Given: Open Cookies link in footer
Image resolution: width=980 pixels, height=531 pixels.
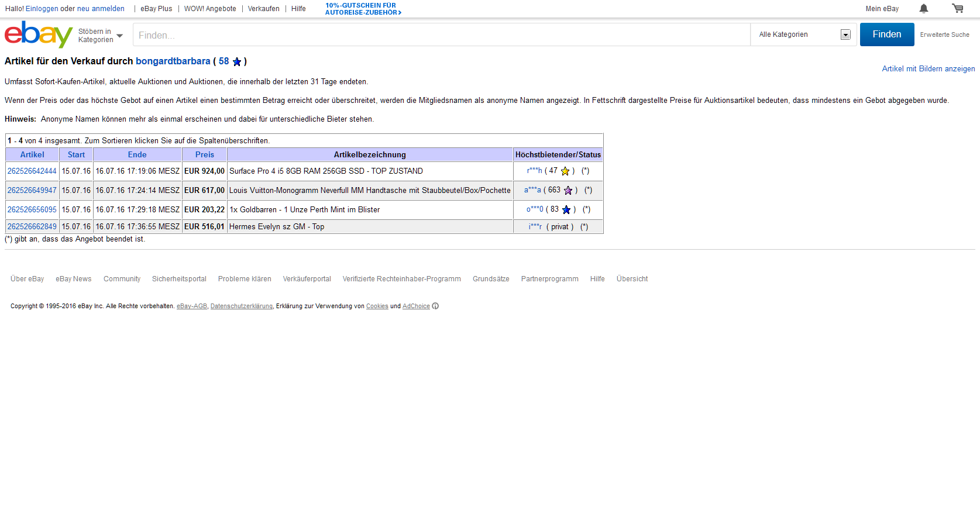Looking at the screenshot, I should pyautogui.click(x=377, y=306).
